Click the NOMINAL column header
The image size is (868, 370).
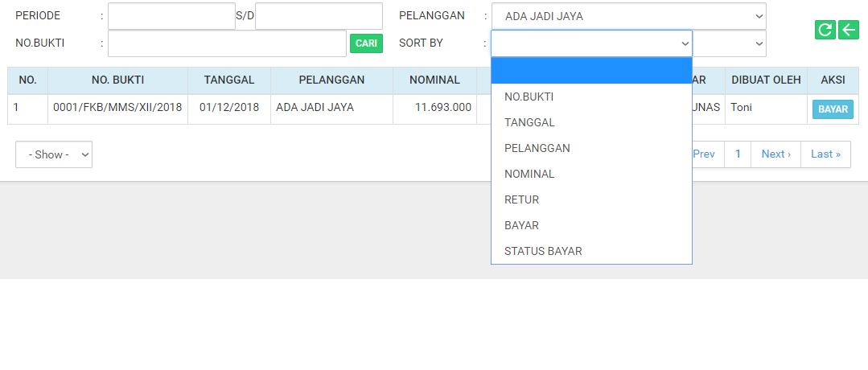tap(434, 80)
